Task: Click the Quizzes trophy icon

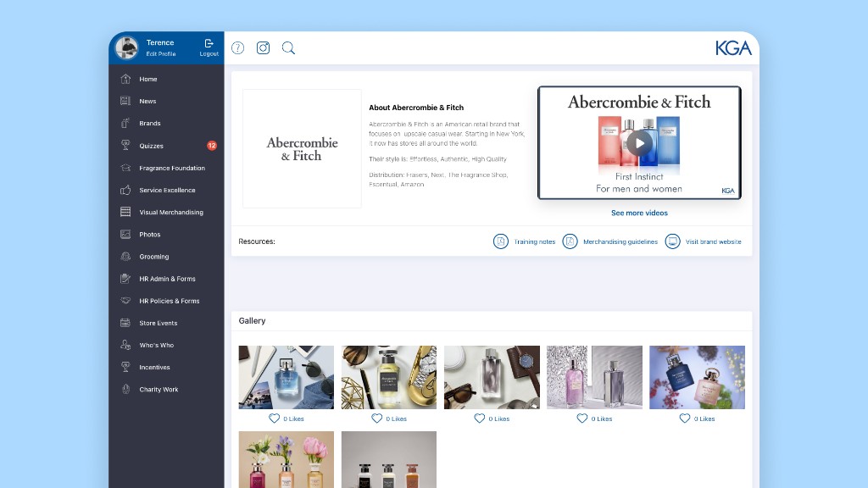Action: click(125, 146)
